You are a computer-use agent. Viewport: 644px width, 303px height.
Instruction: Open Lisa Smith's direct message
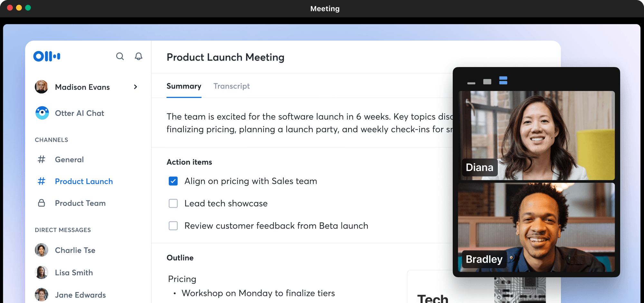(74, 273)
